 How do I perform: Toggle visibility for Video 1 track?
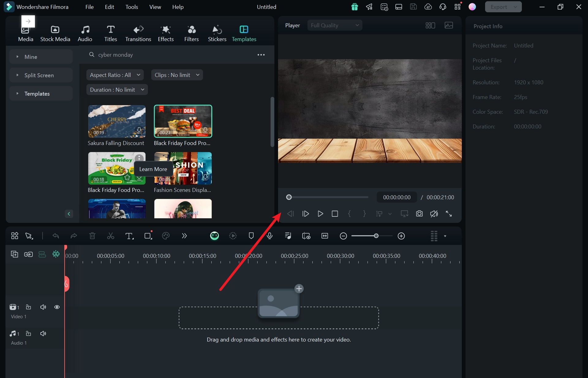56,307
